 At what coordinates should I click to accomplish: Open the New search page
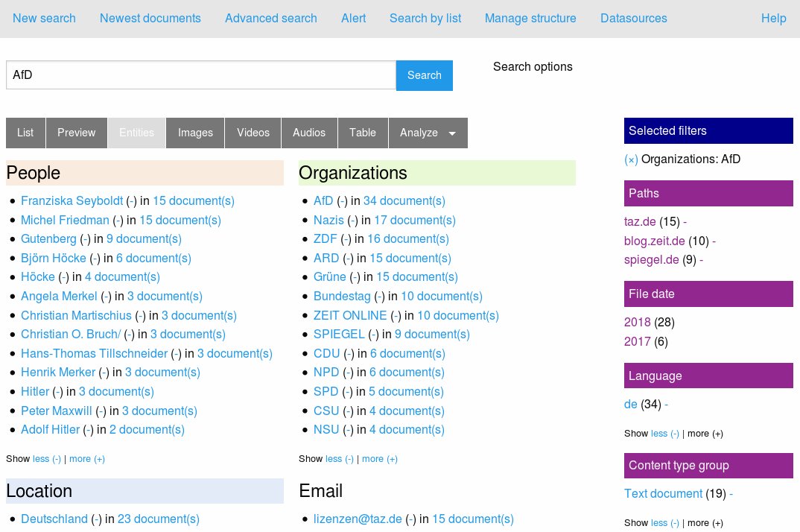click(x=44, y=18)
